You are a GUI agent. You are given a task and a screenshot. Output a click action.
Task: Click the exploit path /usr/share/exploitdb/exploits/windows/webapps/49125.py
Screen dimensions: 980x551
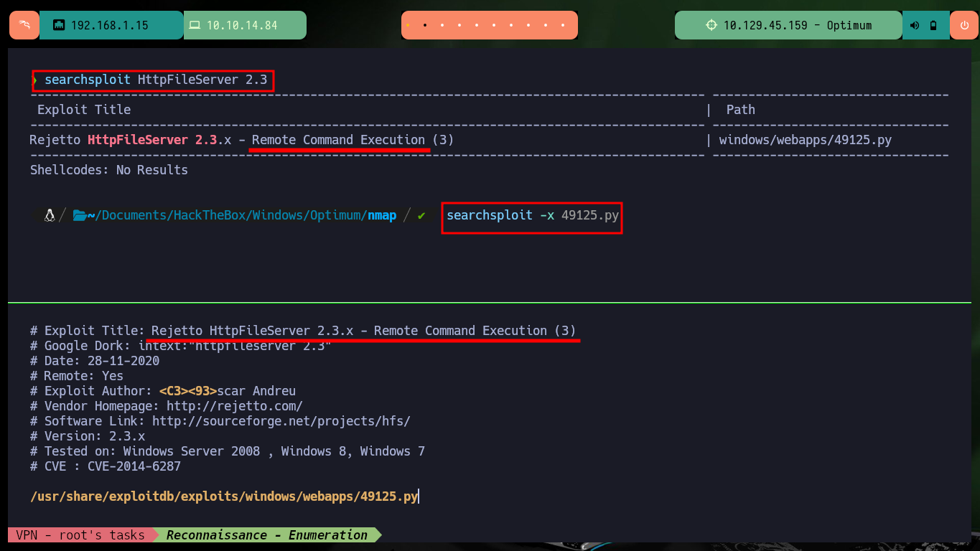click(224, 496)
